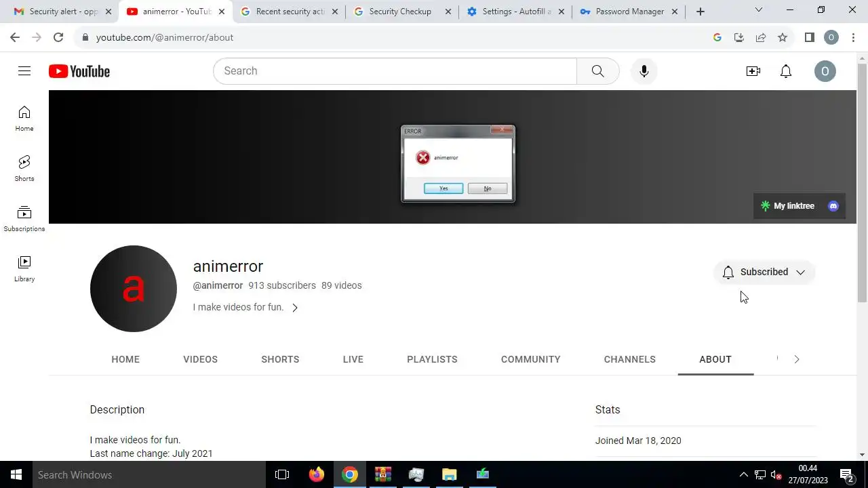Click the YouTube search field
Screen dimensions: 868x488
click(395, 71)
